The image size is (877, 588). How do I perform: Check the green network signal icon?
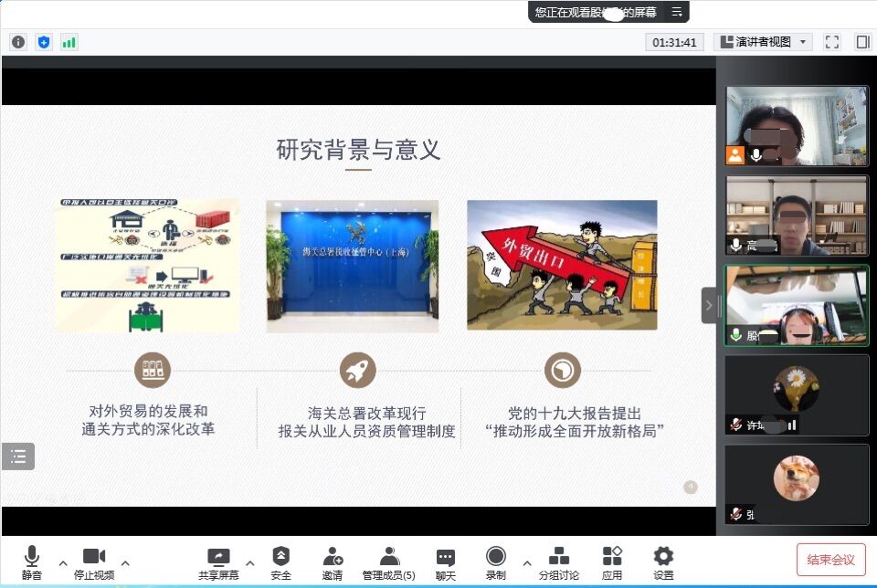(69, 42)
